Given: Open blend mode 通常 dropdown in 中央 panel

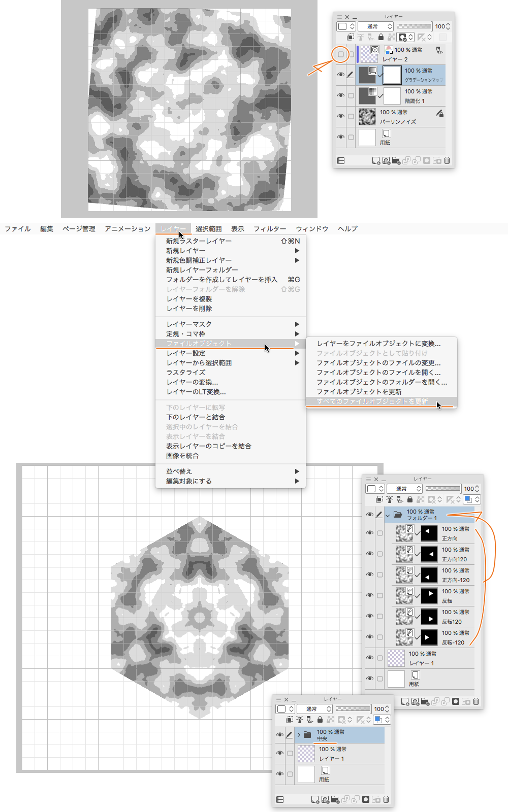Looking at the screenshot, I should (314, 709).
